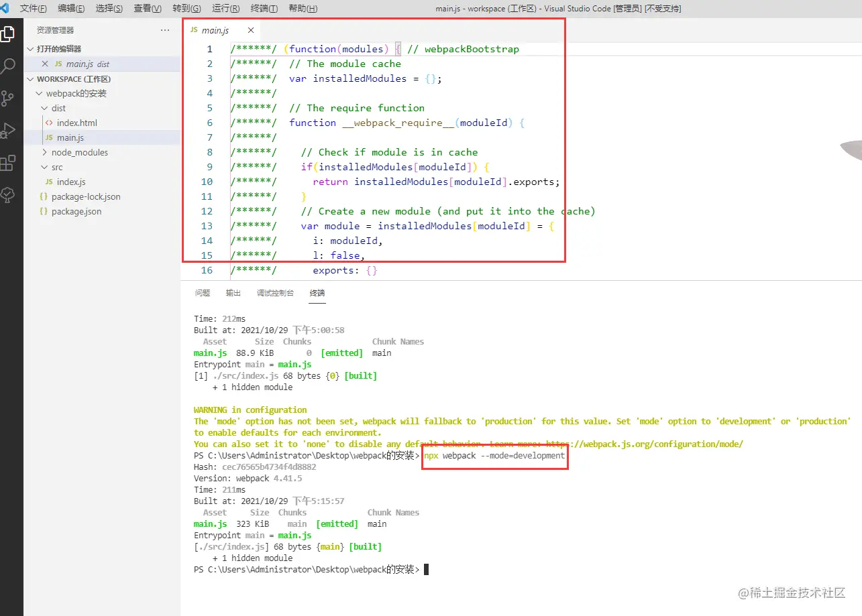Click the JS icon beside index.js
This screenshot has height=616, width=862.
pyautogui.click(x=49, y=182)
